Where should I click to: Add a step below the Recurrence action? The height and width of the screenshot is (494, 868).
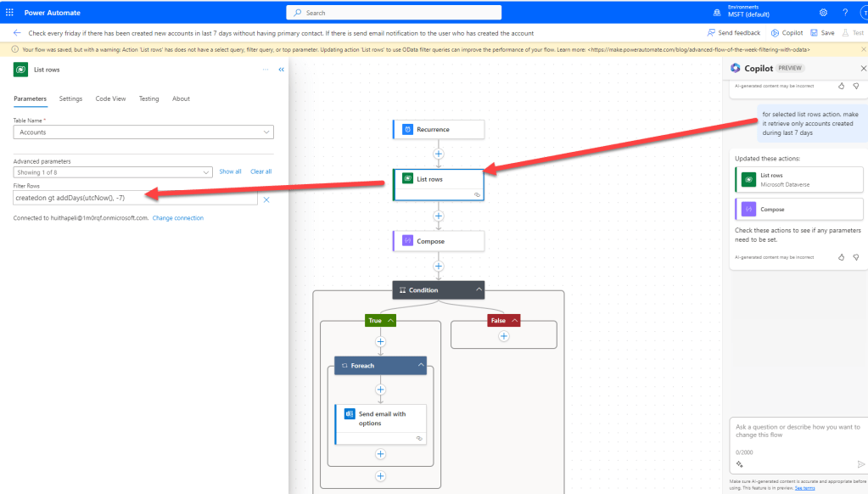pyautogui.click(x=439, y=154)
